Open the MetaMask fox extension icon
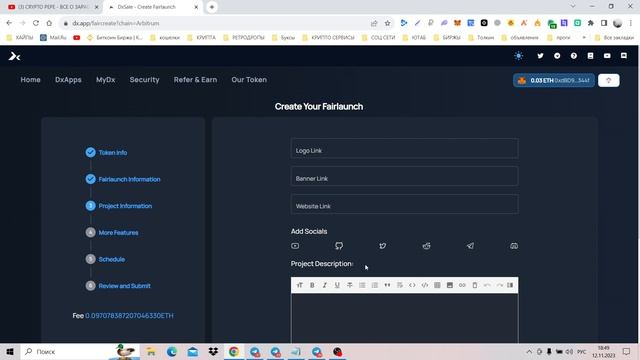The image size is (640, 360). [x=457, y=23]
